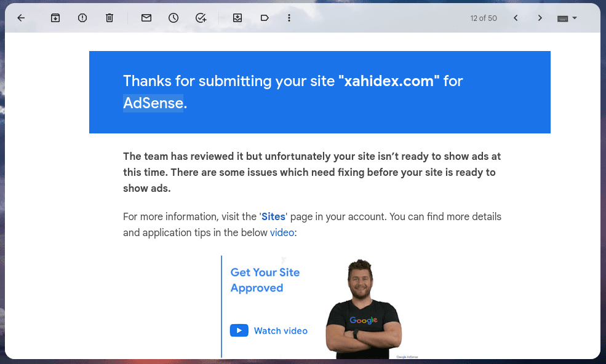
Task: Navigate to the newer email
Action: (x=516, y=18)
